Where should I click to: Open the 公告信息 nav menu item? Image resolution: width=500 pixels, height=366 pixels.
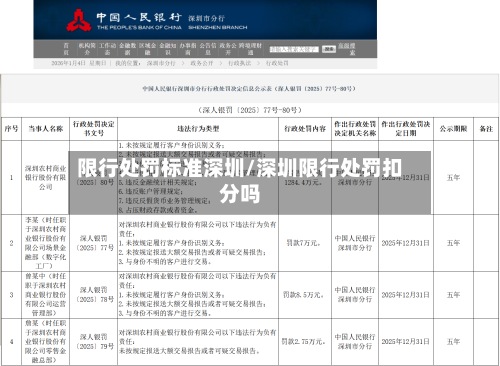pyautogui.click(x=208, y=49)
